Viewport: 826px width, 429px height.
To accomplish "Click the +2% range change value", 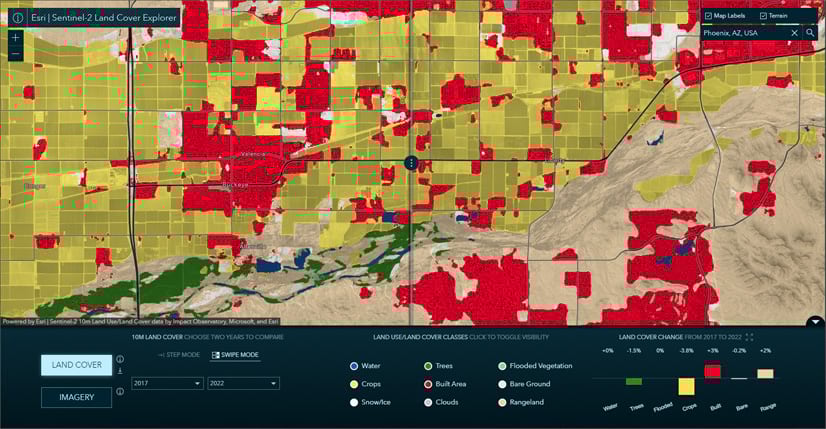I will 765,350.
